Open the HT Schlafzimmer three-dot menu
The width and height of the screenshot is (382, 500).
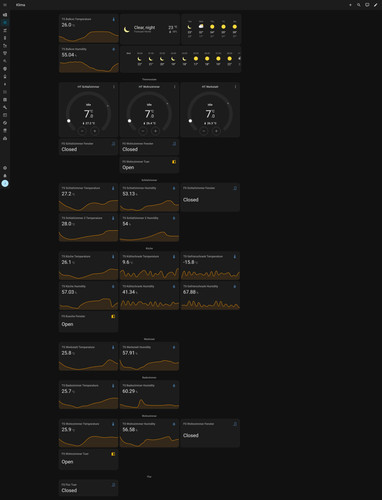tap(114, 87)
